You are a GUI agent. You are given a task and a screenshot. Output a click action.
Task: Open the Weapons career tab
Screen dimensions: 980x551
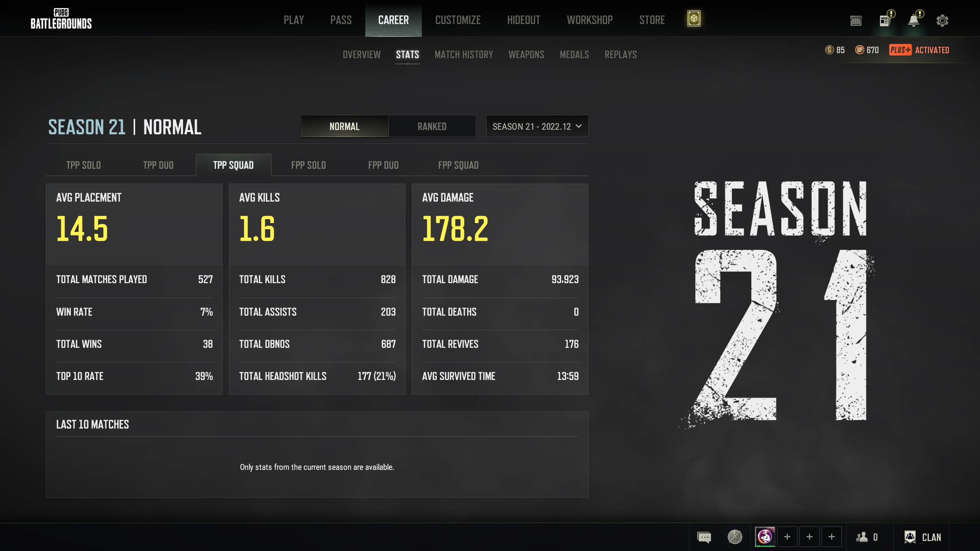[x=526, y=55]
